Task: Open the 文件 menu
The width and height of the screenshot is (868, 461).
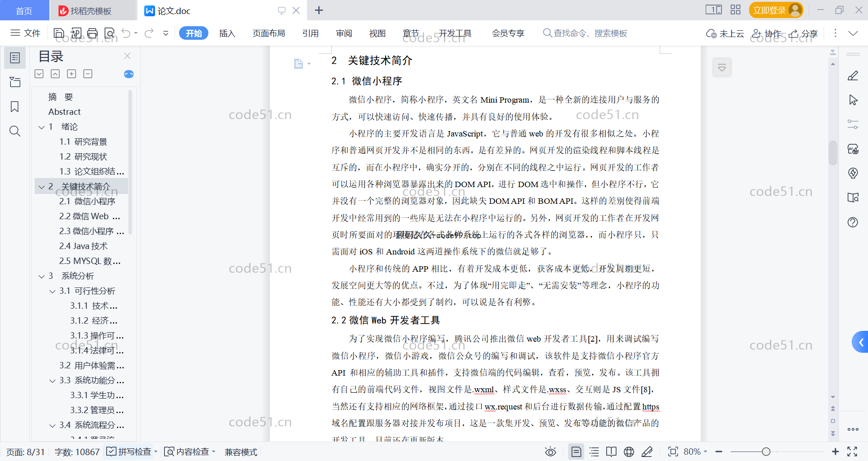Action: pos(26,33)
